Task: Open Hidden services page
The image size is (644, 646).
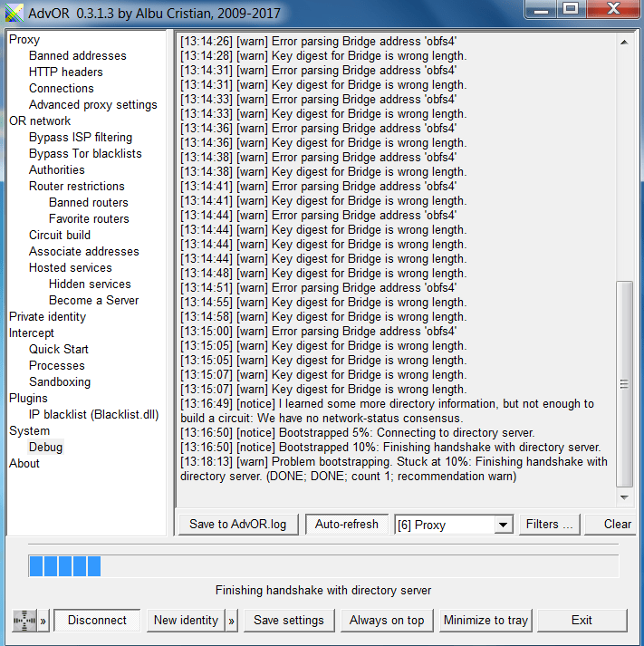Action: [x=90, y=284]
